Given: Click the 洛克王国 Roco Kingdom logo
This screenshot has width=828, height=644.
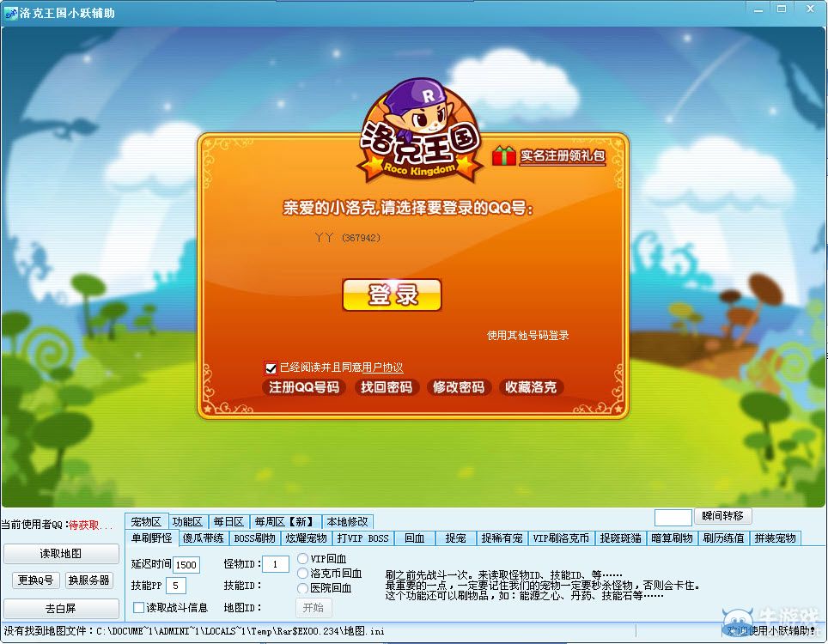Looking at the screenshot, I should click(x=420, y=132).
